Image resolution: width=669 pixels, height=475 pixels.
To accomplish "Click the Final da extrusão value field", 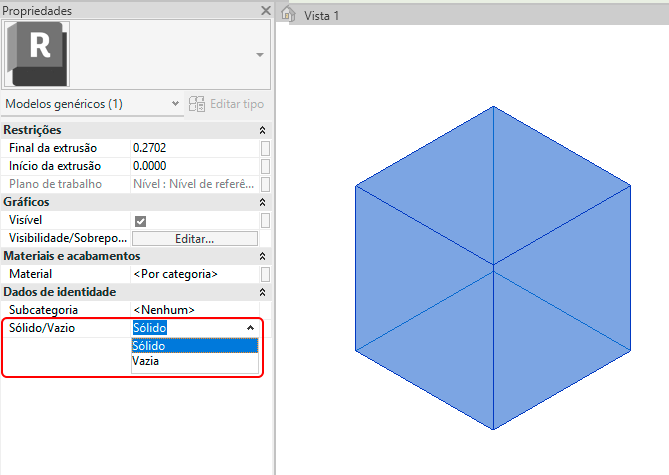I will 192,148.
